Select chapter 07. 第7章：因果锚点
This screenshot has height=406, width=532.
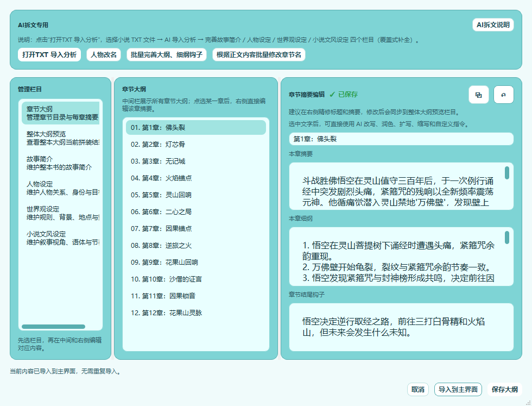[196, 229]
